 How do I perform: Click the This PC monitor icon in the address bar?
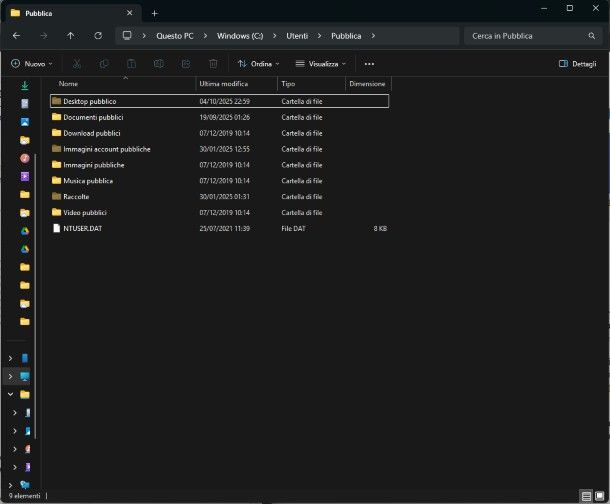coord(127,35)
